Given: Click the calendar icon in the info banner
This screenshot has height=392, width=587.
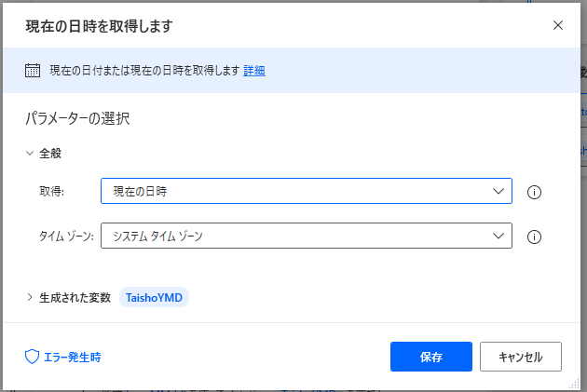Looking at the screenshot, I should 33,71.
